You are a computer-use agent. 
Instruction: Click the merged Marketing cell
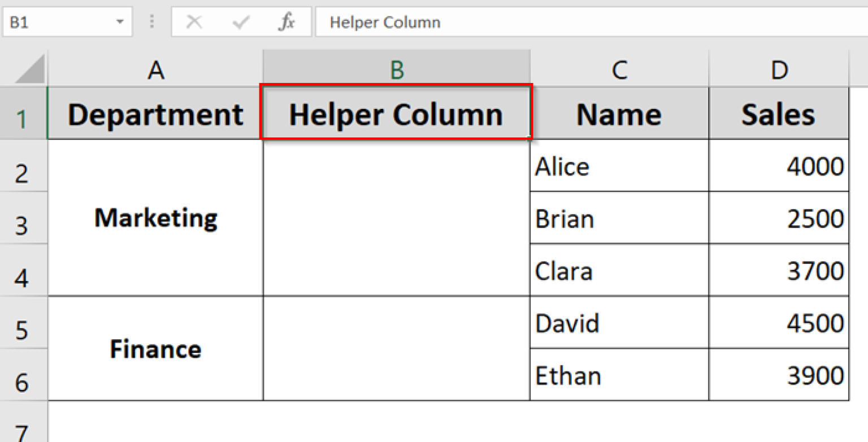(x=155, y=218)
